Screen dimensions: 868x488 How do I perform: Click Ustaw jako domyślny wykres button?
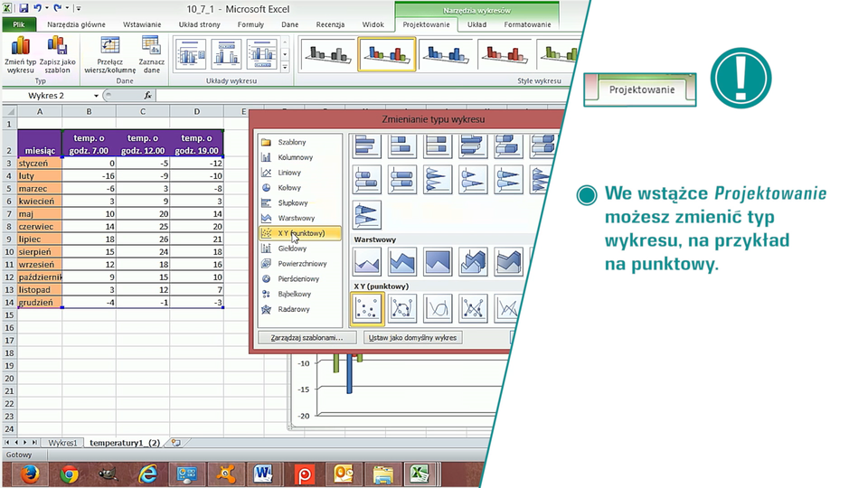[412, 337]
